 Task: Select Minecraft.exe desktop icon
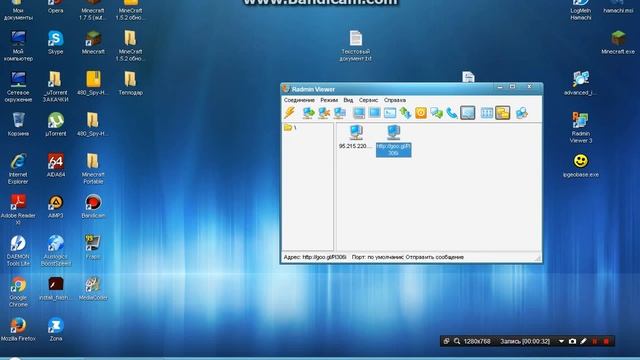click(x=618, y=42)
